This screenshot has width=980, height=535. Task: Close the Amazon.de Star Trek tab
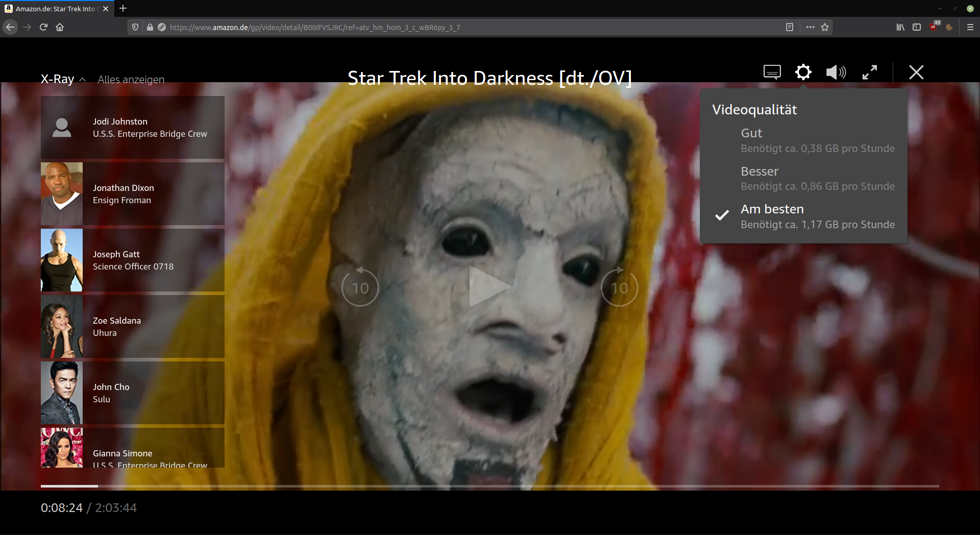(106, 9)
